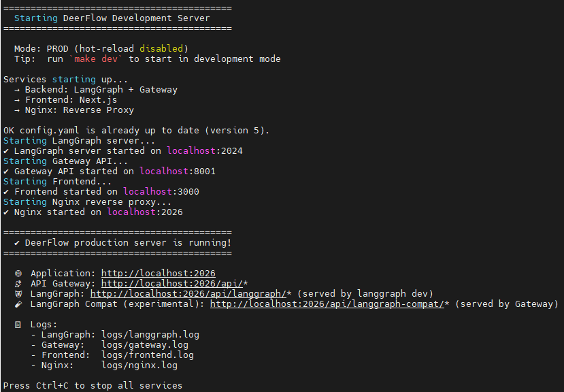The height and width of the screenshot is (392, 564).
Task: Click 'logs/gateway.log' path
Action: point(145,345)
